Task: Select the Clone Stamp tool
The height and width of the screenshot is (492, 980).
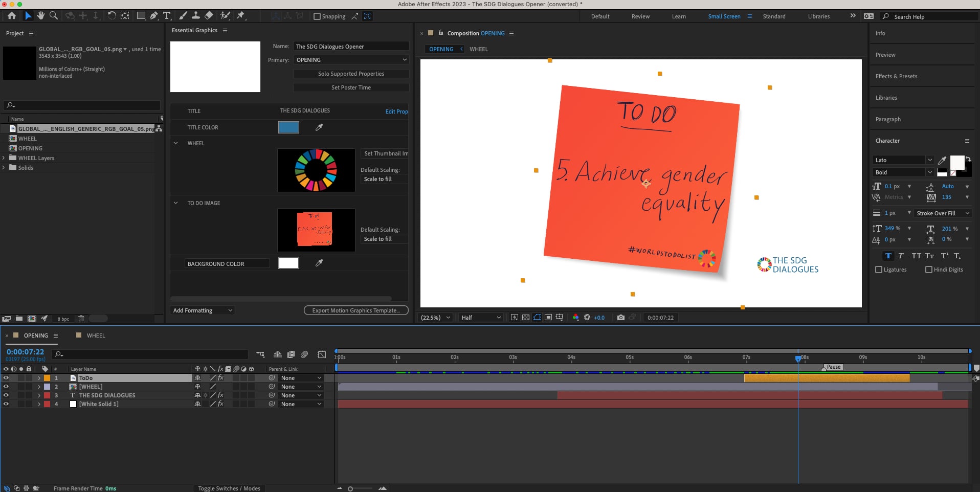Action: (x=196, y=16)
